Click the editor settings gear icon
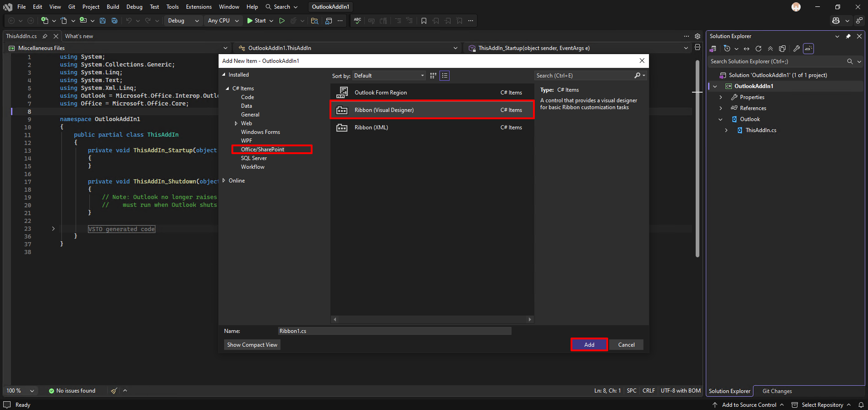 (x=698, y=36)
